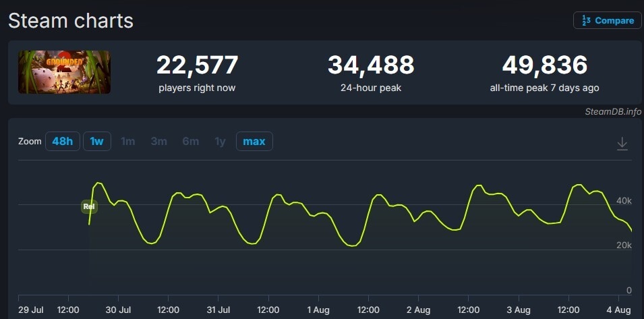
Task: Click the 29 Jul date label
Action: click(x=31, y=310)
